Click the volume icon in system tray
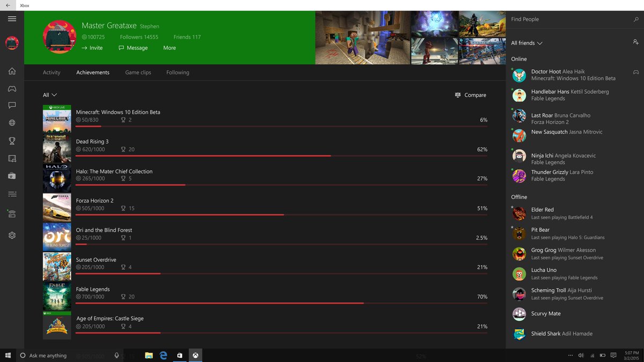 click(580, 355)
